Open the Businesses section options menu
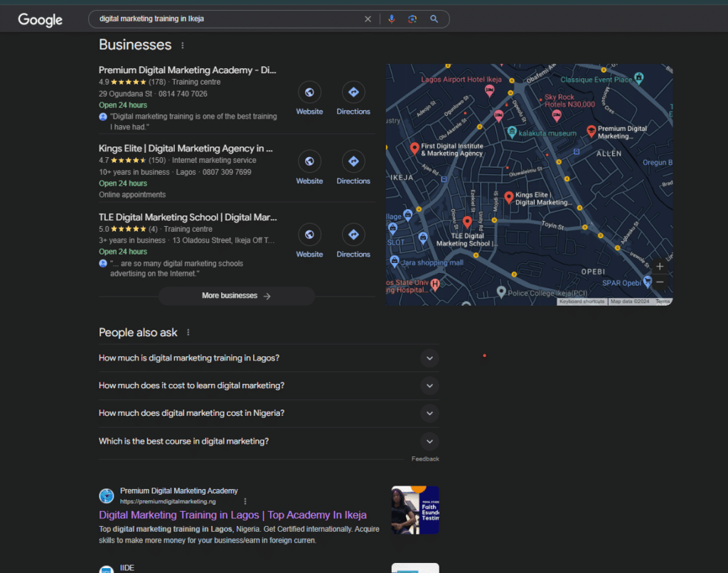This screenshot has height=573, width=728. coord(183,45)
